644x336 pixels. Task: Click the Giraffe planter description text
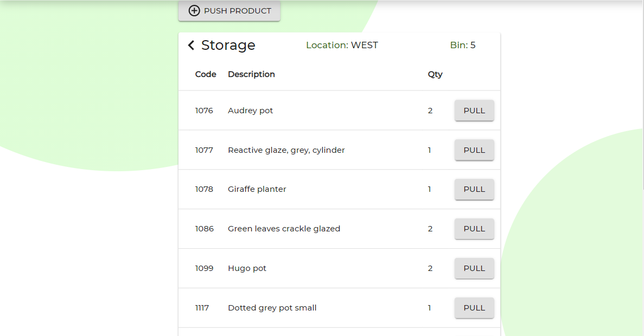[x=257, y=189]
